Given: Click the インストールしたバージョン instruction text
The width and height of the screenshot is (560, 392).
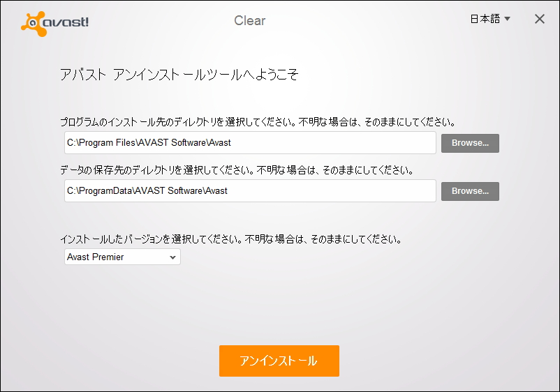Looking at the screenshot, I should (230, 239).
